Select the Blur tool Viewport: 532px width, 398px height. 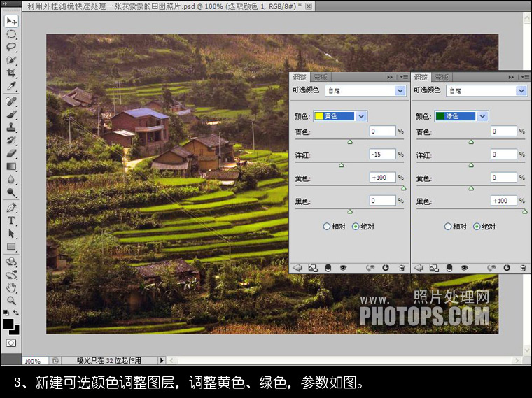coord(11,179)
